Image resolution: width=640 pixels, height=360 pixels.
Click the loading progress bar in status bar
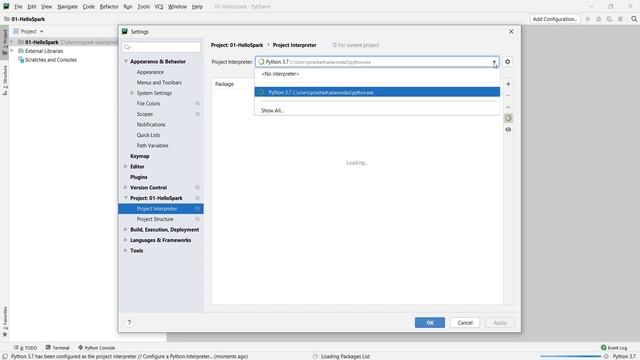point(571,356)
